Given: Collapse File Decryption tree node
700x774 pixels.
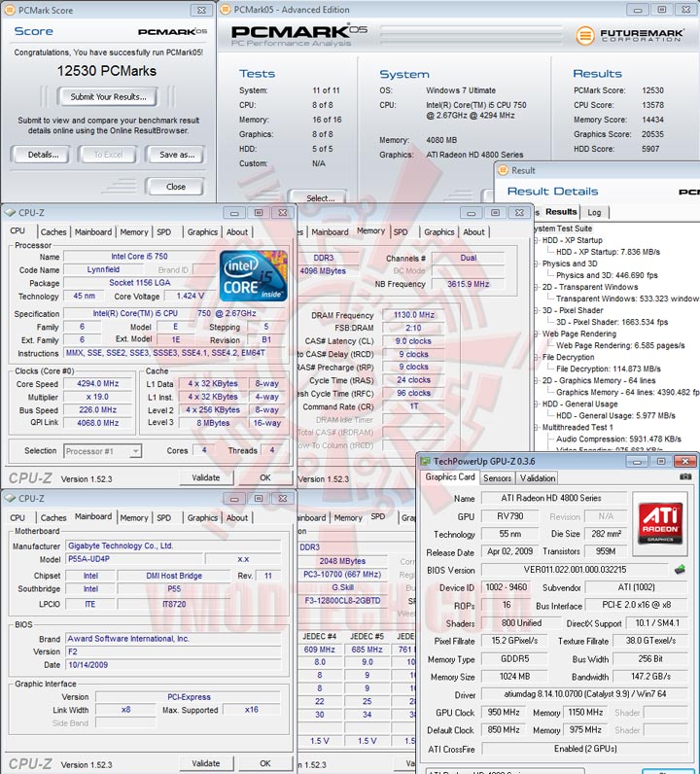Looking at the screenshot, I should (x=536, y=358).
